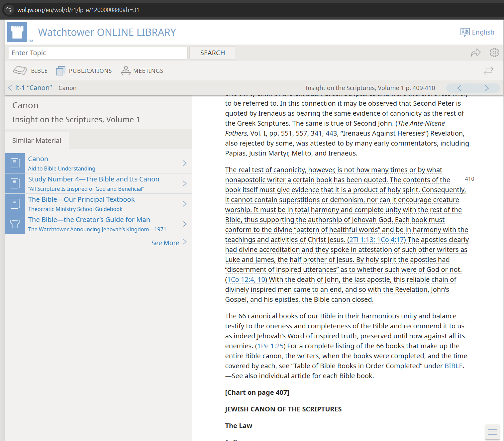Screen dimensions: 504x441
Task: Open the PUBLICATIONS menu
Action: [84, 71]
